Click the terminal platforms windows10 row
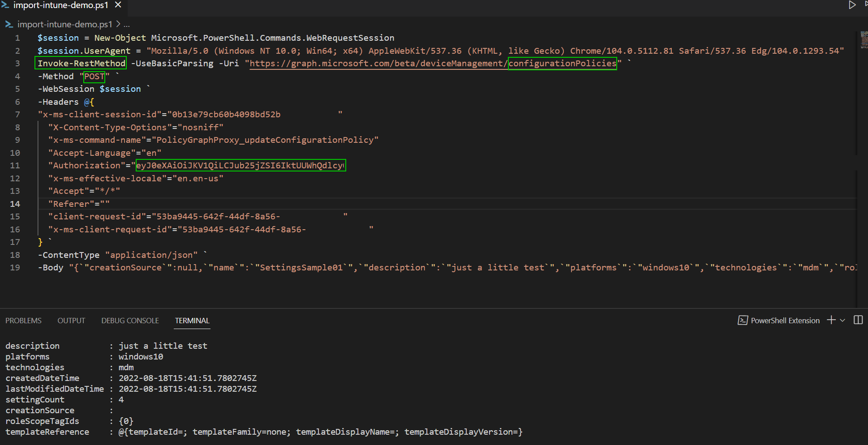The height and width of the screenshot is (445, 868). coord(84,357)
